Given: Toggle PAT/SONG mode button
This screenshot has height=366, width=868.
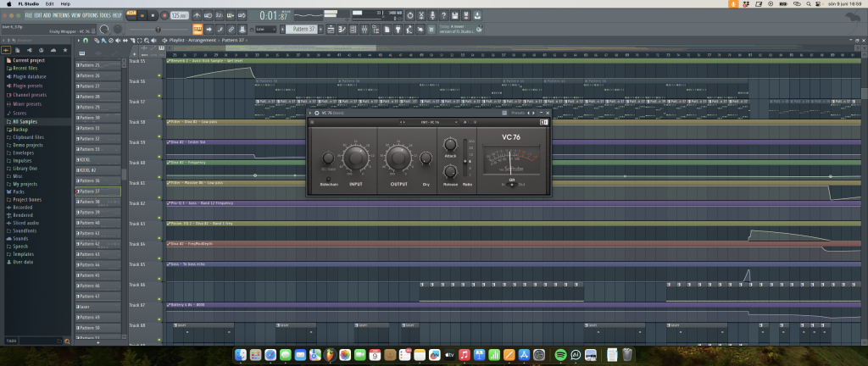Looking at the screenshot, I should tap(130, 15).
